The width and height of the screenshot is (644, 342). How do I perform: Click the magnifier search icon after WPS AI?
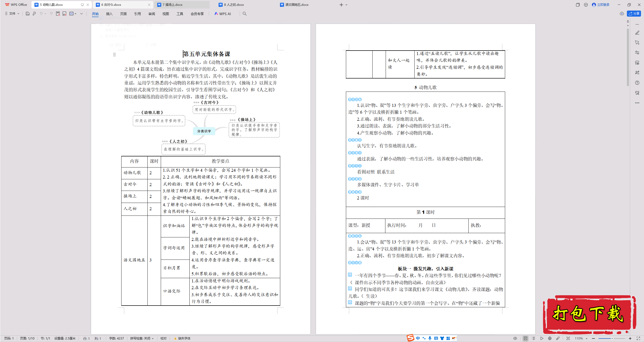[x=245, y=14]
